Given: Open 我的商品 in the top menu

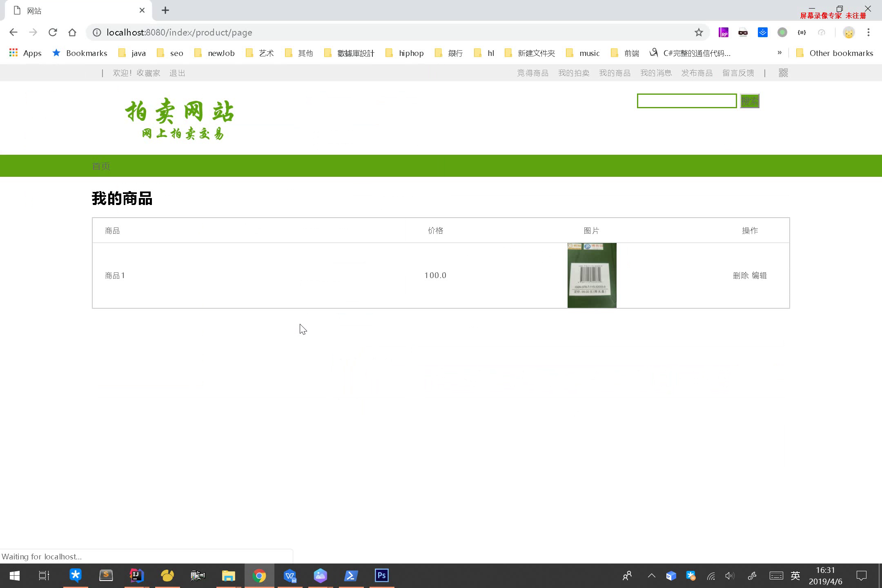Looking at the screenshot, I should click(x=615, y=73).
